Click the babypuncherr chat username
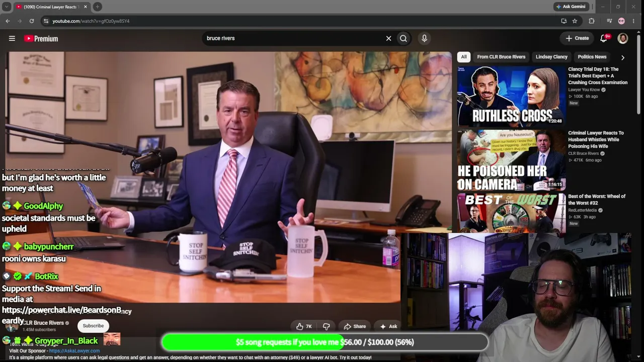The image size is (644, 362). [x=49, y=246]
